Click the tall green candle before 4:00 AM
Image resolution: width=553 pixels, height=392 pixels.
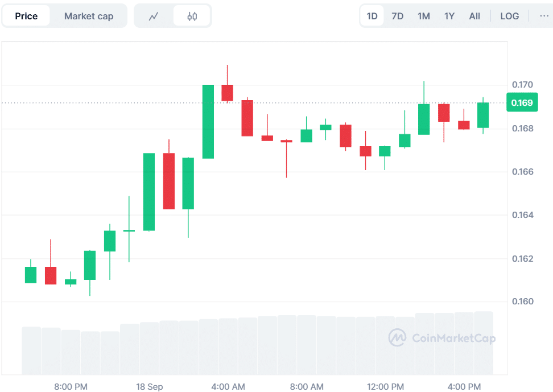coord(208,121)
